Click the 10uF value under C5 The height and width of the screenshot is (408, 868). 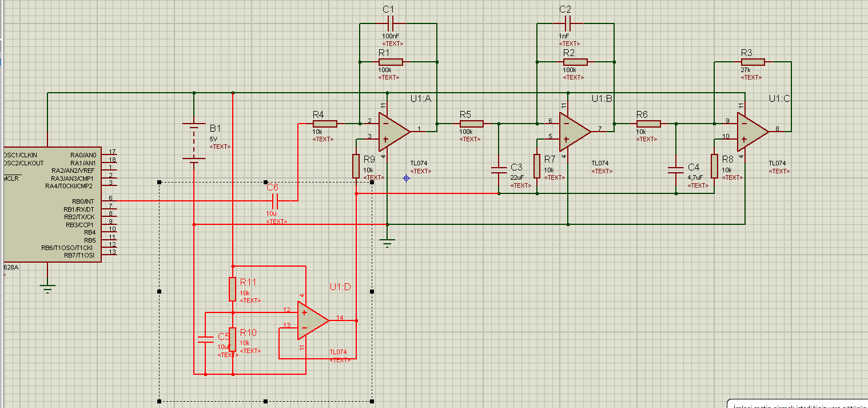pyautogui.click(x=224, y=347)
